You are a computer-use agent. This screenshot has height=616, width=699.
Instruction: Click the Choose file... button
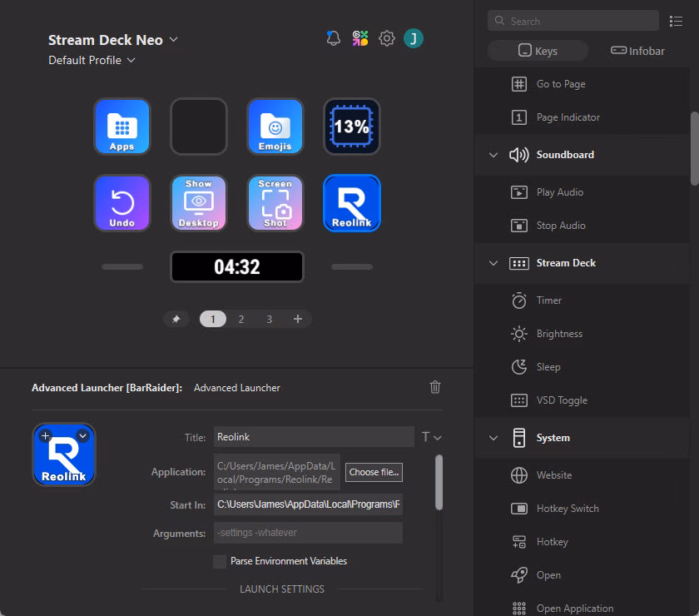374,472
